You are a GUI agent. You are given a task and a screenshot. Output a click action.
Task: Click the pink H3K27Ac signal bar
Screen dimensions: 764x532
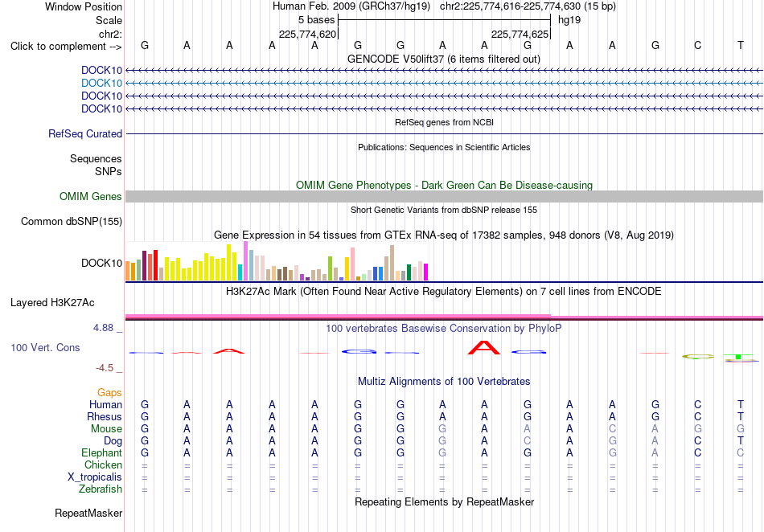click(x=444, y=317)
